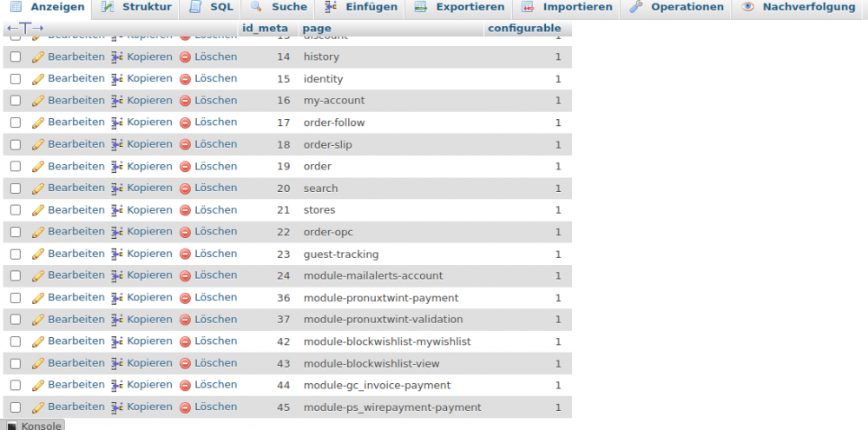
Task: Click the pencil icon in the history row
Action: pos(37,57)
